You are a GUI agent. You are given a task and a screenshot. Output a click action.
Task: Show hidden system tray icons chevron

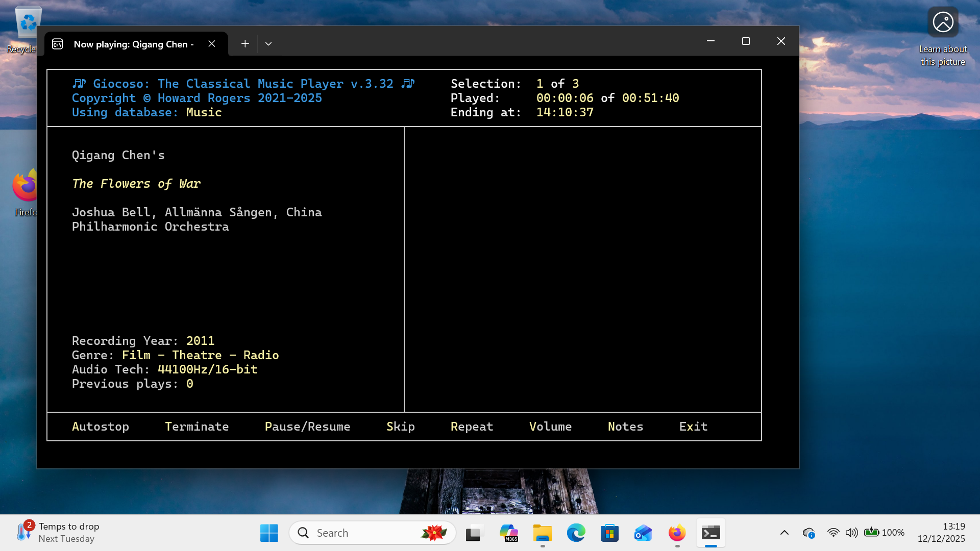tap(785, 533)
